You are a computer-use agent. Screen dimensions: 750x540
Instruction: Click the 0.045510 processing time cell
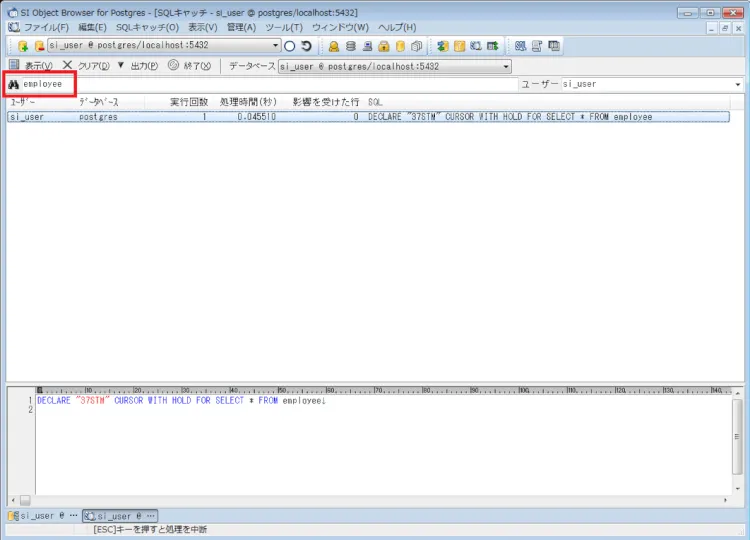(x=256, y=117)
